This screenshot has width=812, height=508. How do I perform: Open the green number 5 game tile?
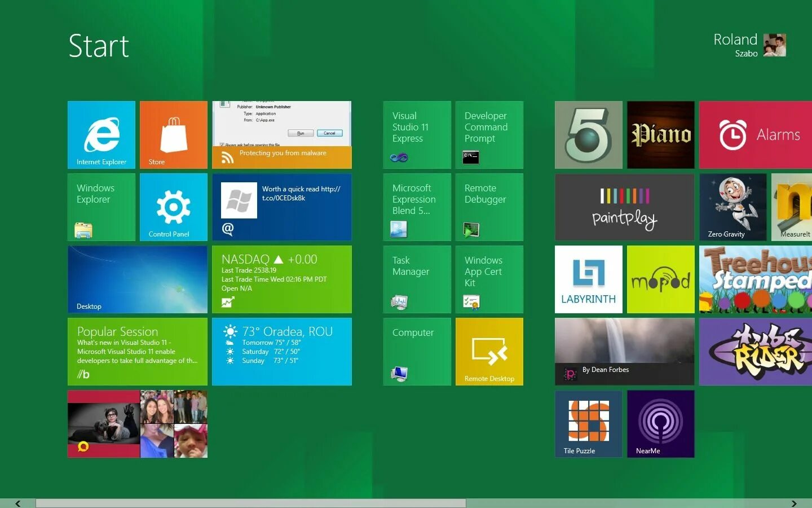589,135
